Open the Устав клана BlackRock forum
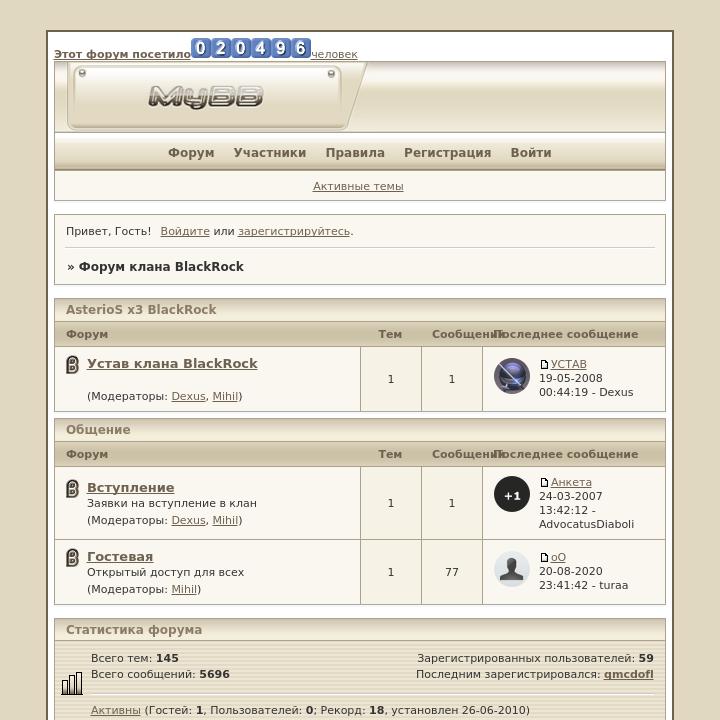The width and height of the screenshot is (720, 720). (172, 363)
